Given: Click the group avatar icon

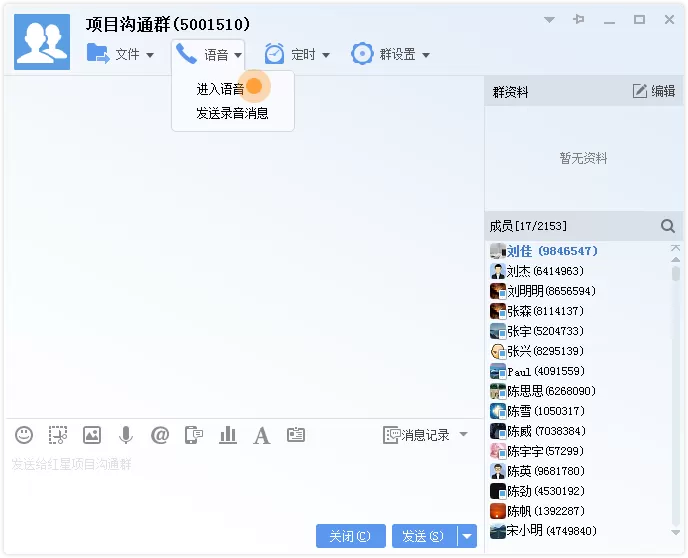Looking at the screenshot, I should coord(42,42).
